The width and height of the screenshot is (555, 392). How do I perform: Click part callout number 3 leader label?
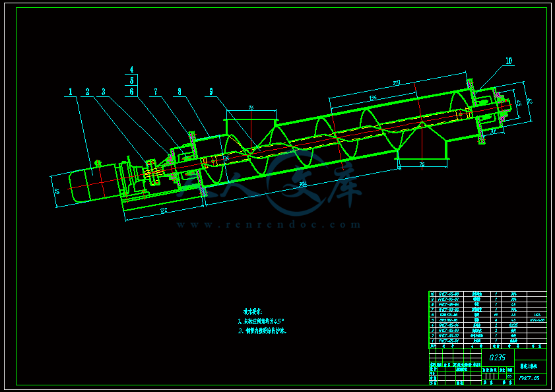(104, 92)
